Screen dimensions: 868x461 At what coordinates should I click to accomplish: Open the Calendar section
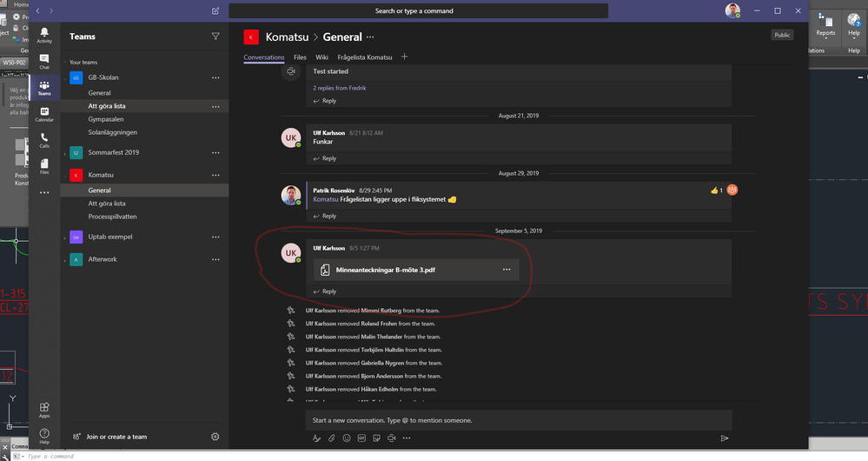(44, 114)
